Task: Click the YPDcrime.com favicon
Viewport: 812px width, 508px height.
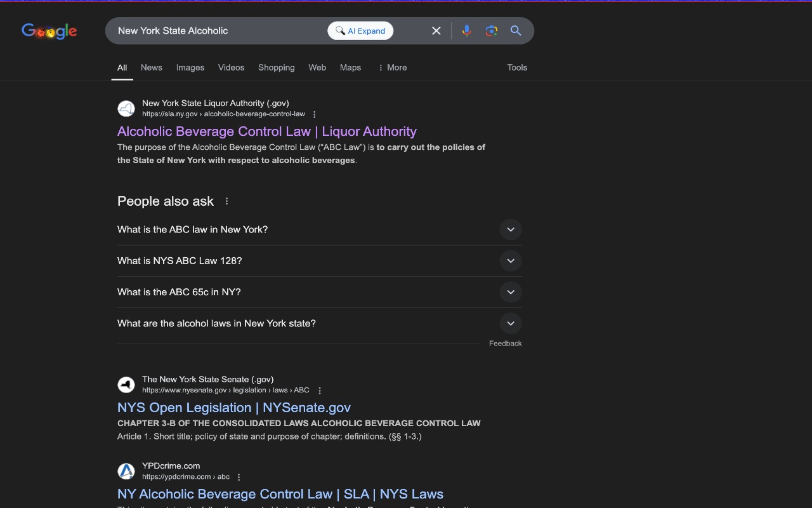Action: [x=126, y=471]
